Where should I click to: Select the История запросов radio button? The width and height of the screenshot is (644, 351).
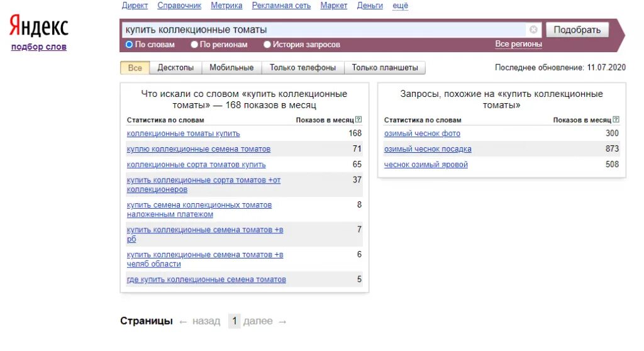[267, 45]
